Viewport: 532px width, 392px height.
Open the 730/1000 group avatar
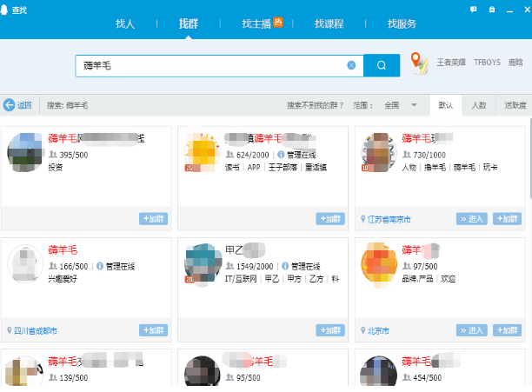click(379, 152)
